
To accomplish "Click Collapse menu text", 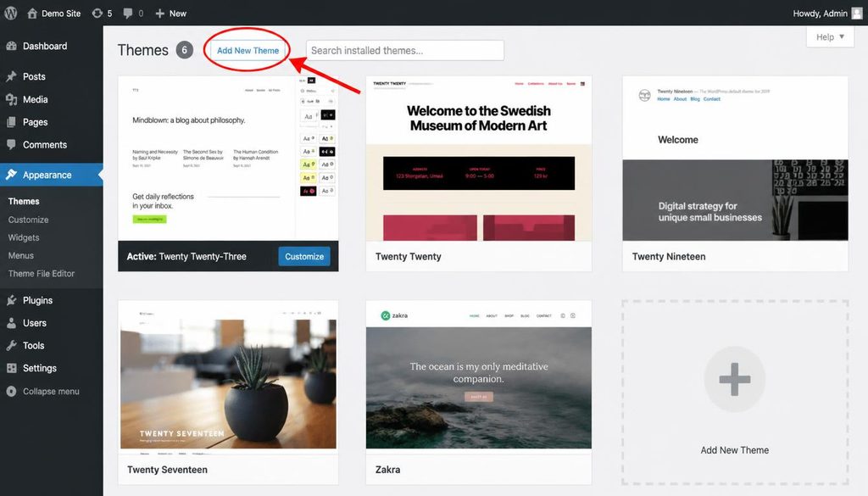I will click(51, 391).
